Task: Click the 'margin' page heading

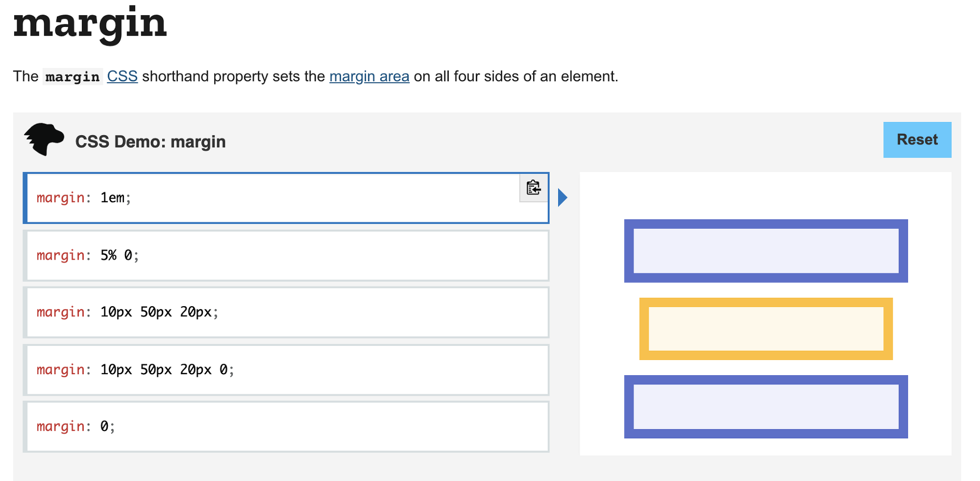Action: coord(90,24)
